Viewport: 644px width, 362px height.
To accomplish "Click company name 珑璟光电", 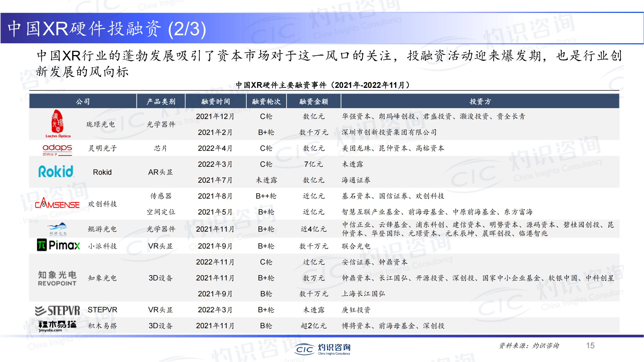I will pos(100,124).
